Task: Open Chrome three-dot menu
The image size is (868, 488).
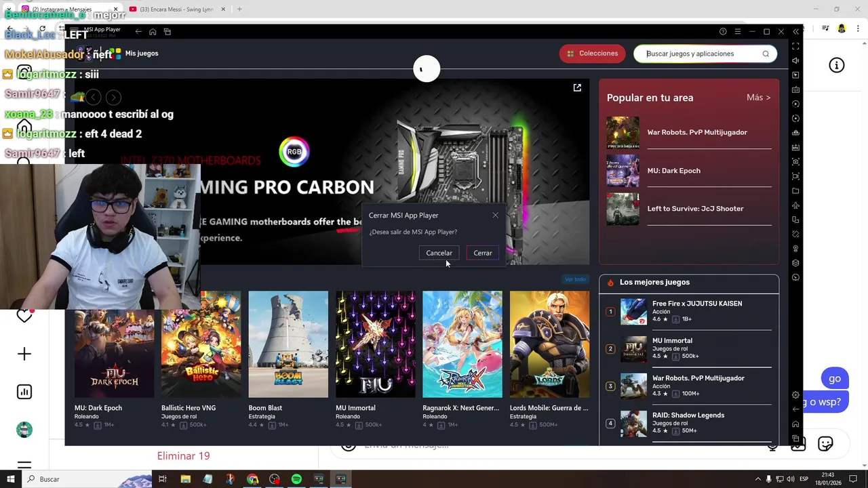Action: click(x=858, y=28)
